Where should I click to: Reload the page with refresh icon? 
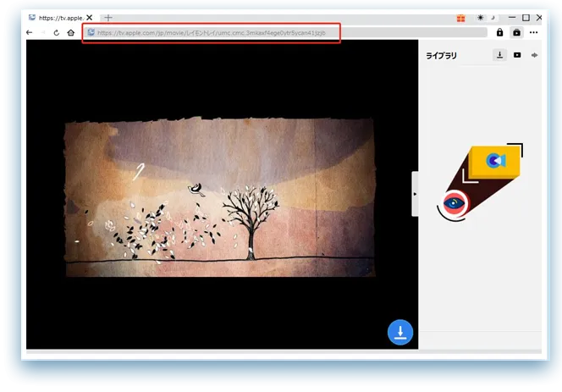(x=56, y=33)
